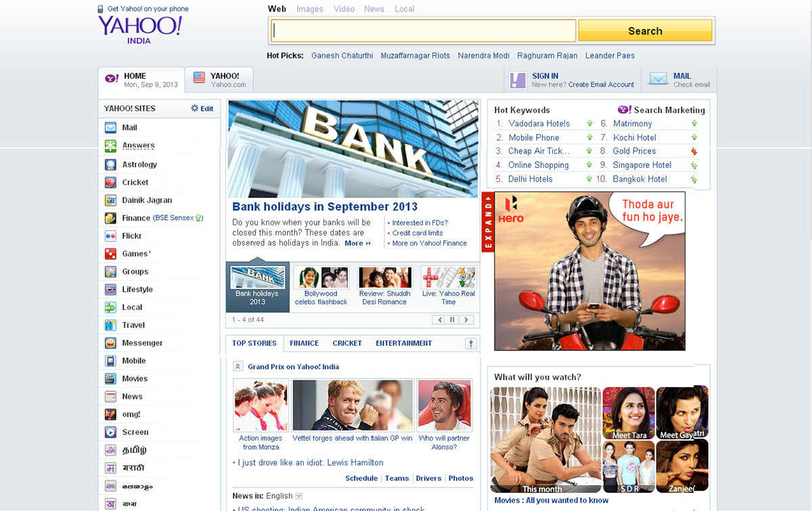
Task: Click the phone icon beside Get Yahoo! on your phone
Action: 101,9
